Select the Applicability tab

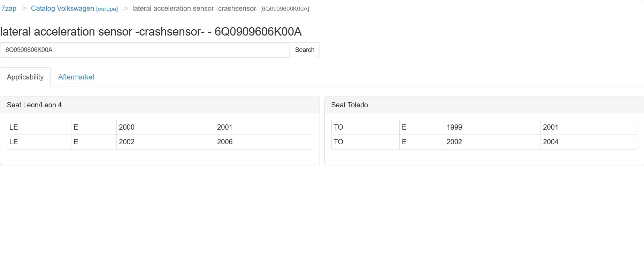pos(25,77)
